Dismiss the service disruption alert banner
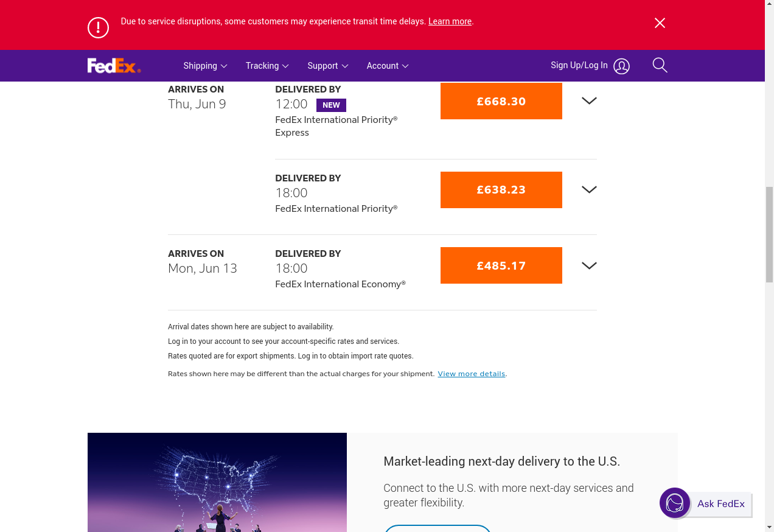 [660, 23]
